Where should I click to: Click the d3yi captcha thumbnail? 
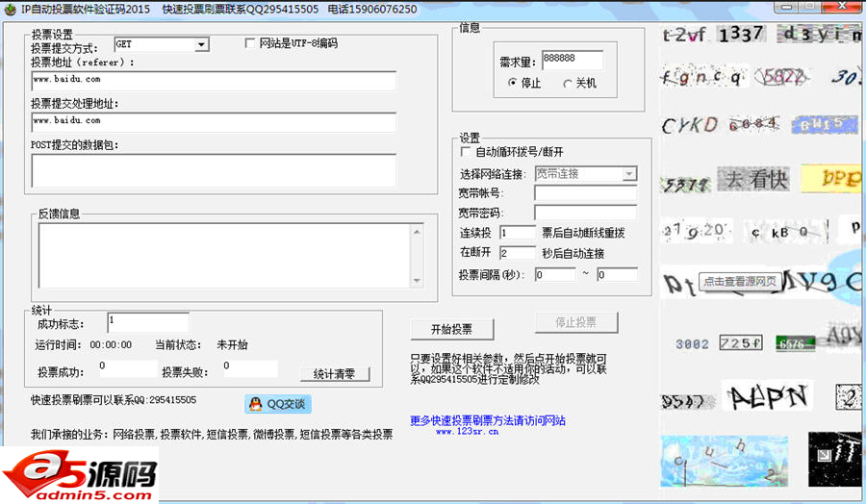click(x=820, y=35)
